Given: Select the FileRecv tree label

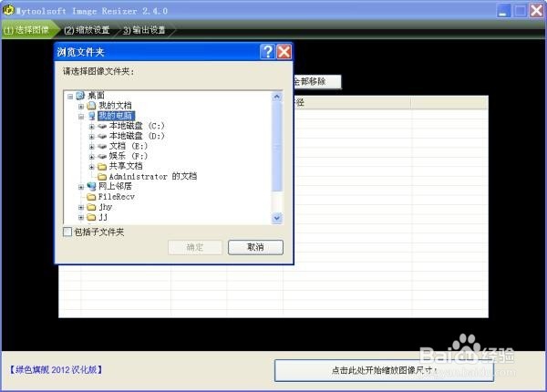Looking at the screenshot, I should 116,197.
